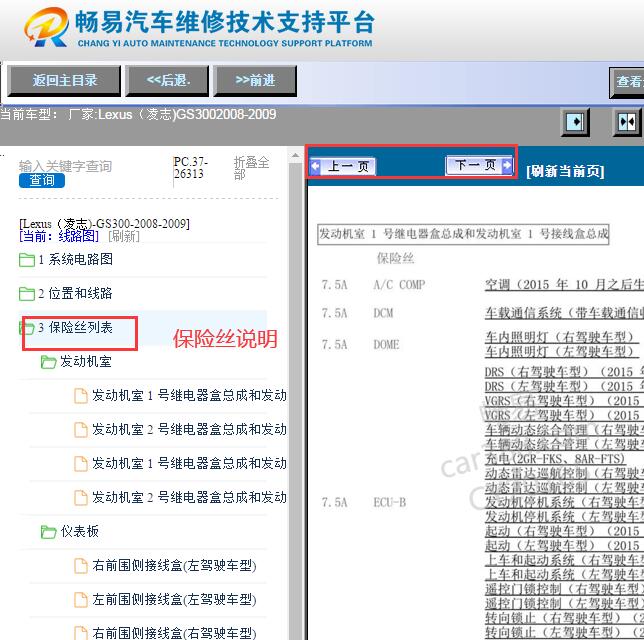
Task: Open 车载通信系统 link for DCM fuse
Action: pyautogui.click(x=564, y=313)
